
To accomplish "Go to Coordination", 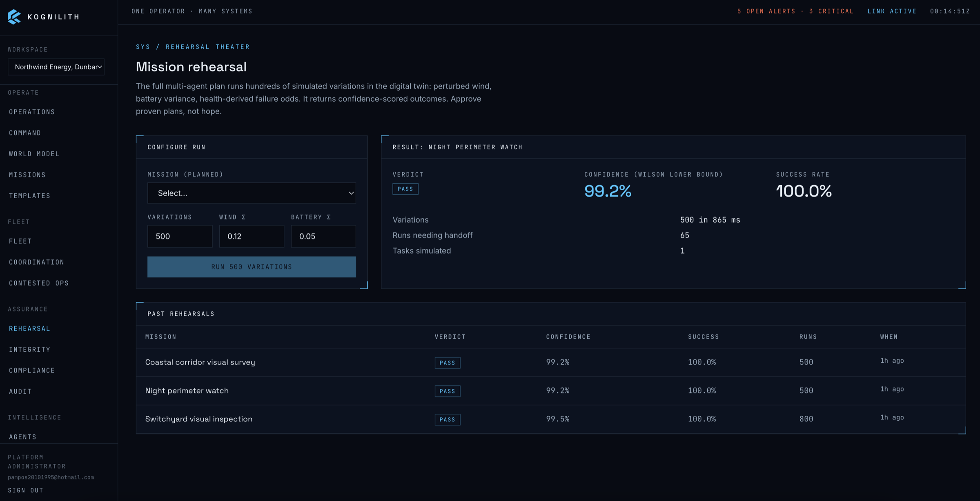I will [37, 262].
